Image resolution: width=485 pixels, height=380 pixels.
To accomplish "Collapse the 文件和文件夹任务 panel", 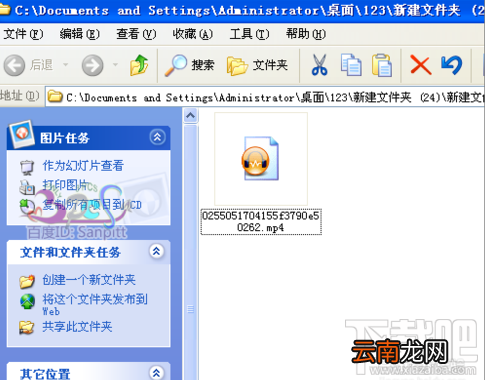I will coord(157,251).
